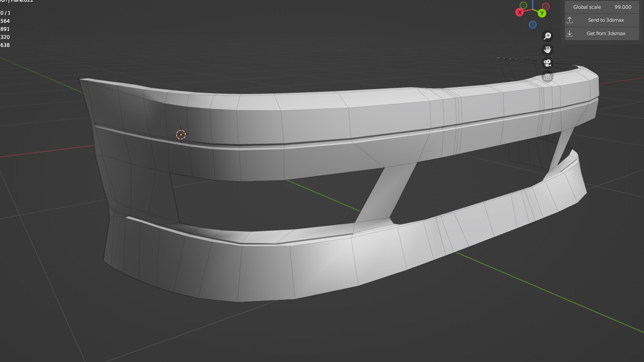Click the Global scale value field

click(x=623, y=7)
